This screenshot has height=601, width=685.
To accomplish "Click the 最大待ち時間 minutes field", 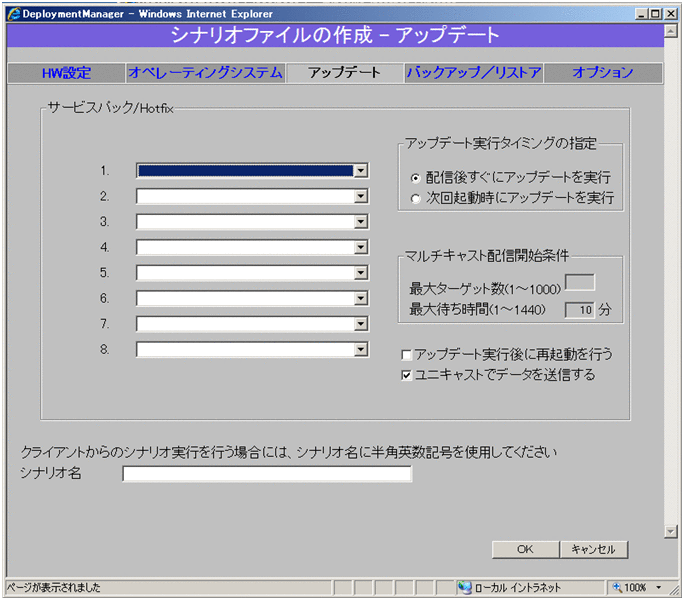I will coord(580,310).
